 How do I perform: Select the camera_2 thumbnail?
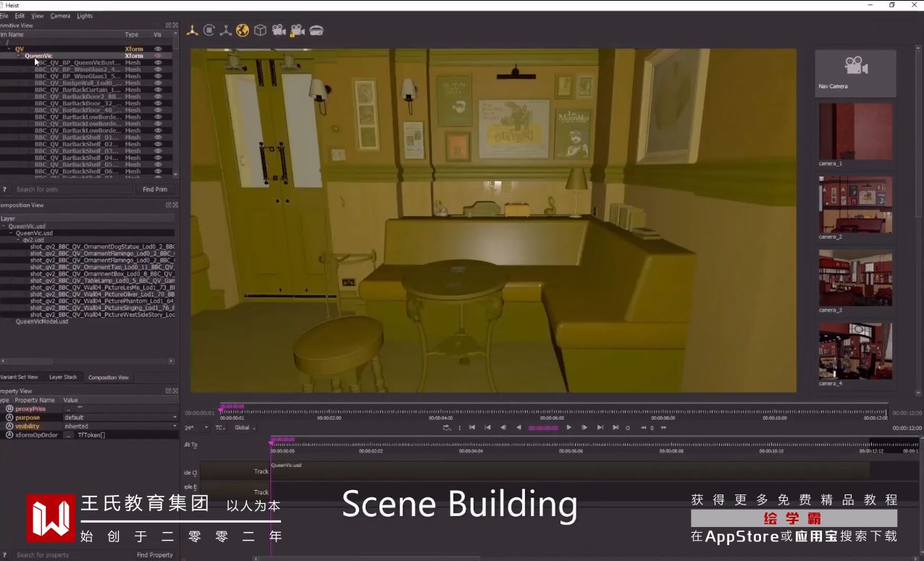click(855, 205)
